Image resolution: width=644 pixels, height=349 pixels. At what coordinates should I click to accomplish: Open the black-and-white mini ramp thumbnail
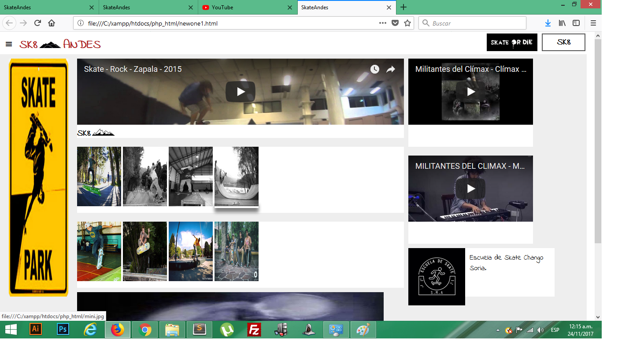[x=237, y=176]
